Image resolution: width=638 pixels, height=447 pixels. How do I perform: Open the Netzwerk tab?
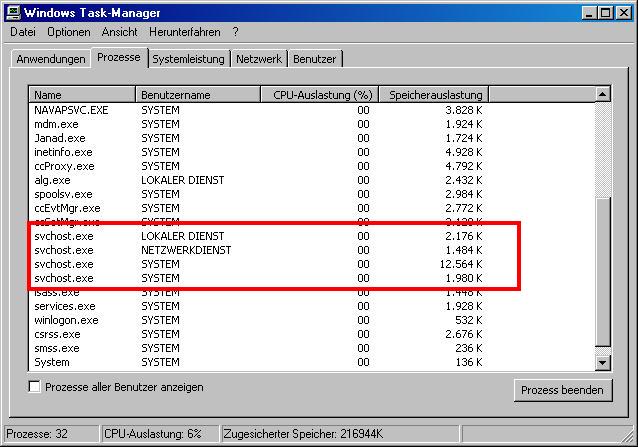[x=259, y=59]
